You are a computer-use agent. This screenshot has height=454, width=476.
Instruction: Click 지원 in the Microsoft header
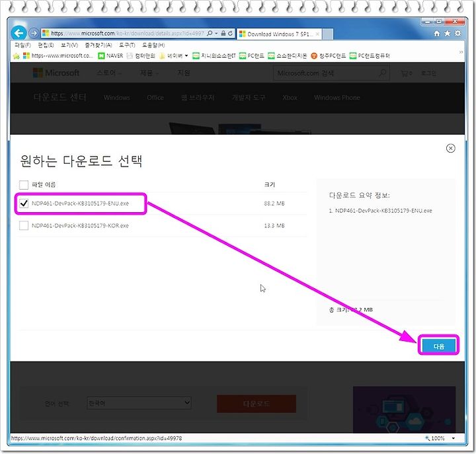tap(184, 73)
